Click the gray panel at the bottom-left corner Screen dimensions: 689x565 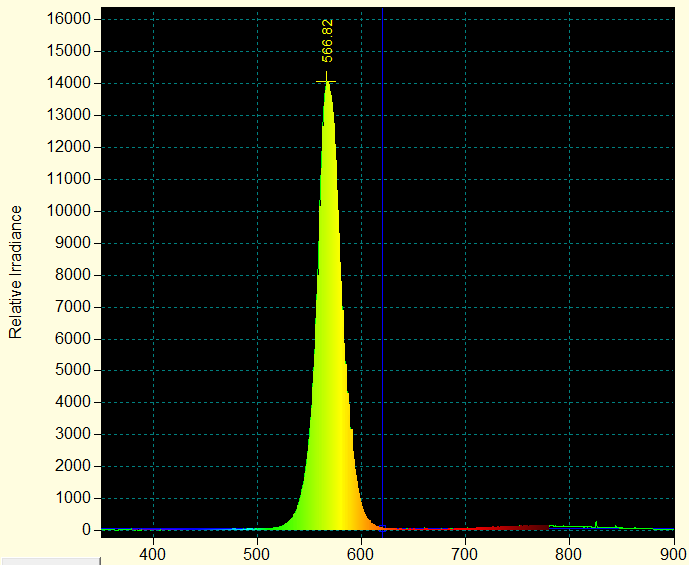tap(50, 561)
